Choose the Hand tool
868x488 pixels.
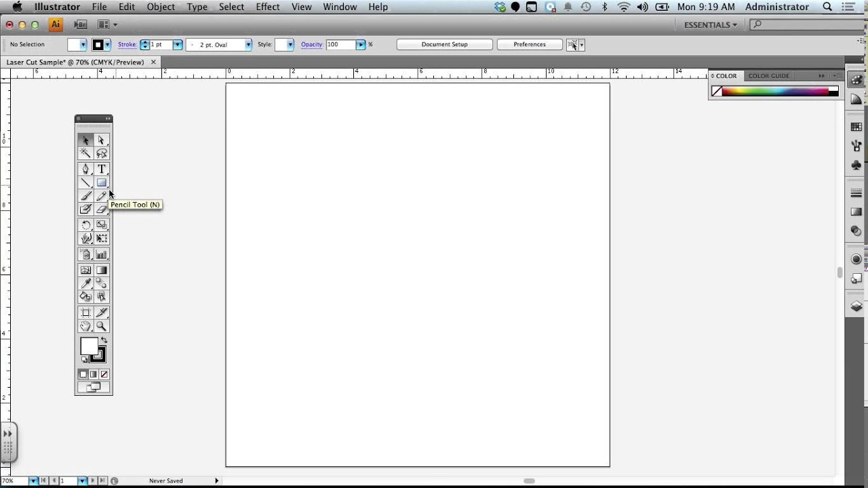85,326
